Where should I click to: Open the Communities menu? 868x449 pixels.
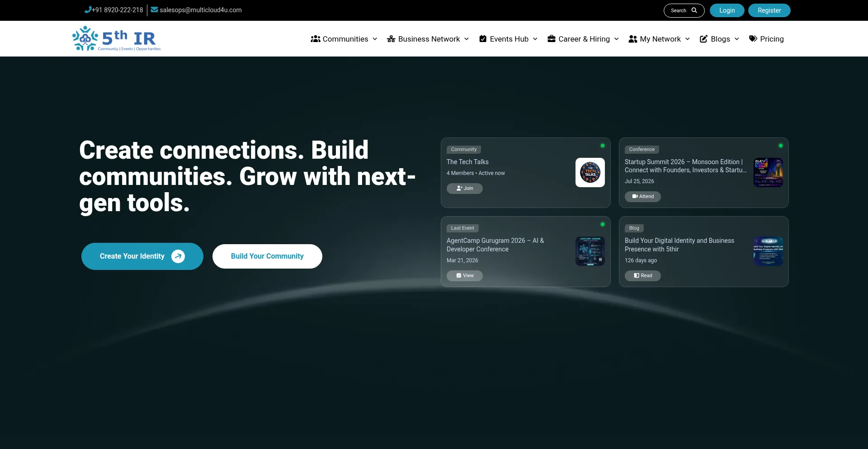[x=344, y=39]
